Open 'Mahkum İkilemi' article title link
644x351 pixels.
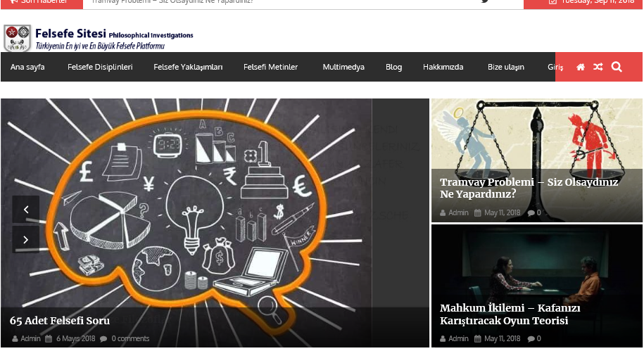pyautogui.click(x=510, y=314)
